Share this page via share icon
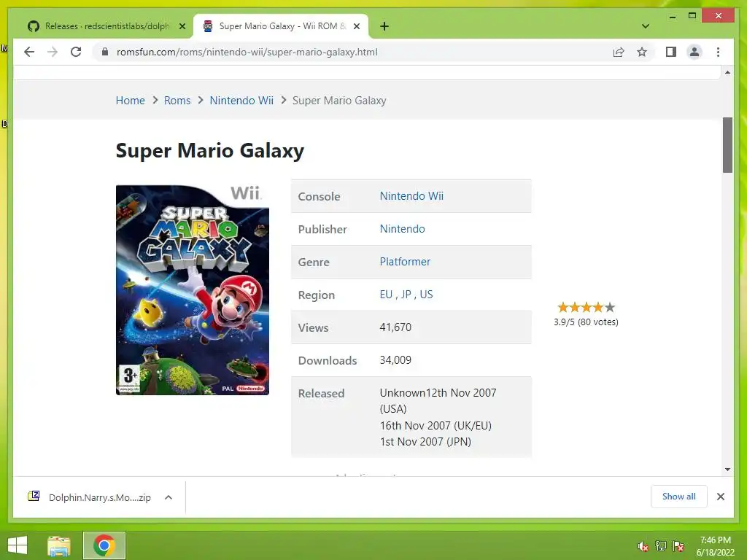The width and height of the screenshot is (747, 560). click(619, 52)
